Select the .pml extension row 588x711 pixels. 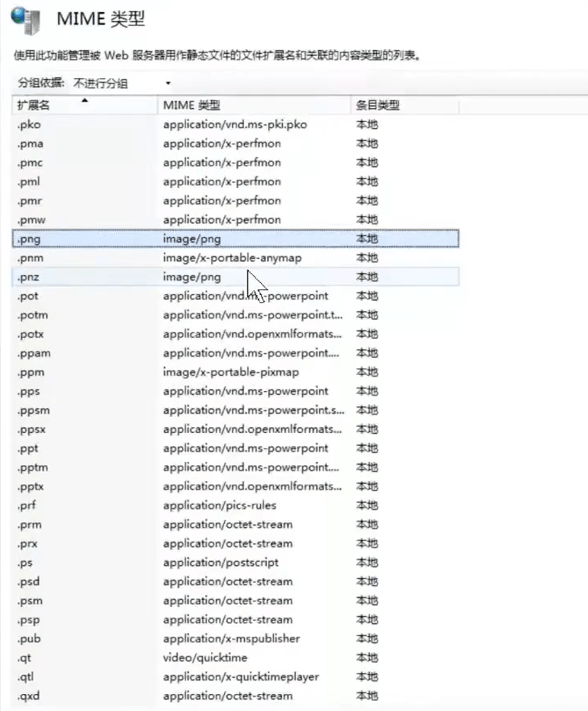click(x=235, y=181)
